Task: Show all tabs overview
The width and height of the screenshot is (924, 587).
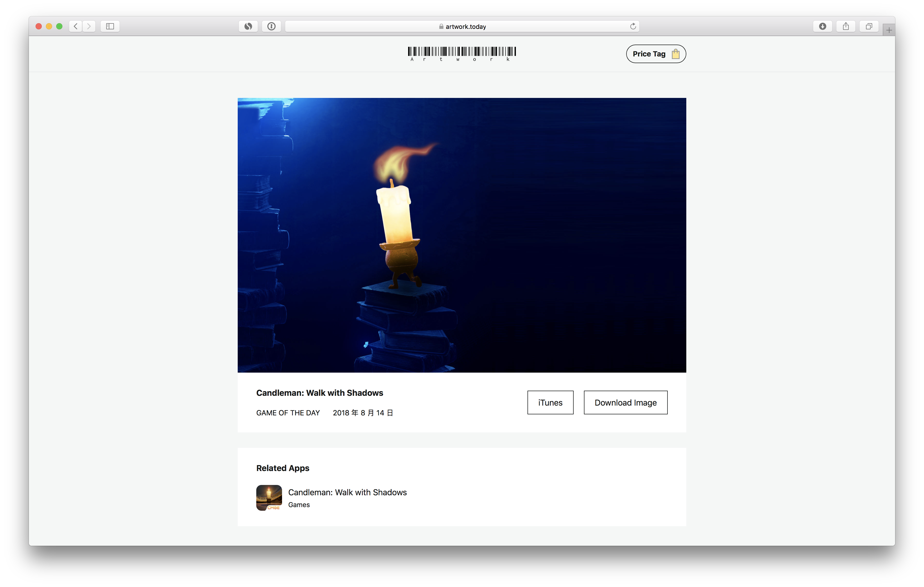Action: 869,26
